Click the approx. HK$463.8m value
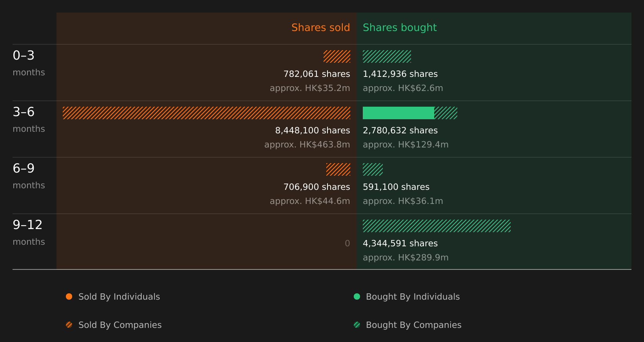This screenshot has height=342, width=644. click(307, 144)
